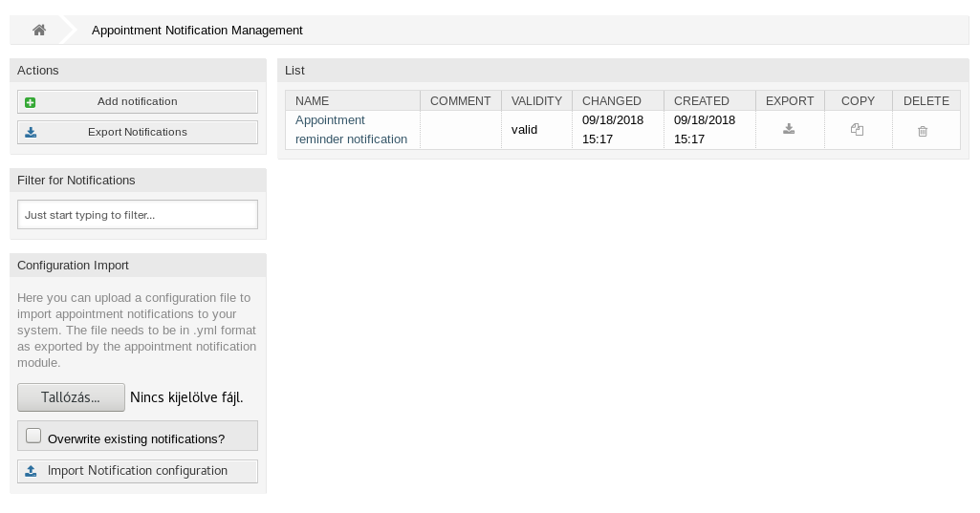This screenshot has width=980, height=513.
Task: Click the VALIDITY column header
Action: pos(537,100)
